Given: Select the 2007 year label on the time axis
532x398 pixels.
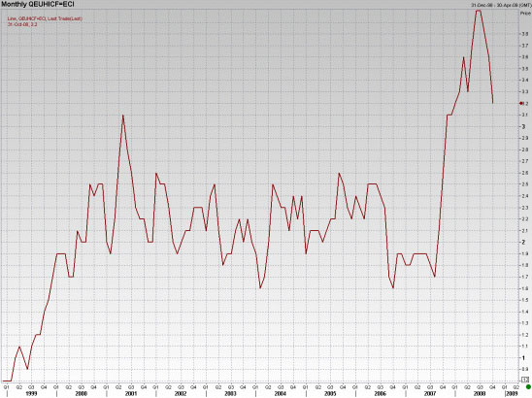Looking at the screenshot, I should (x=430, y=393).
